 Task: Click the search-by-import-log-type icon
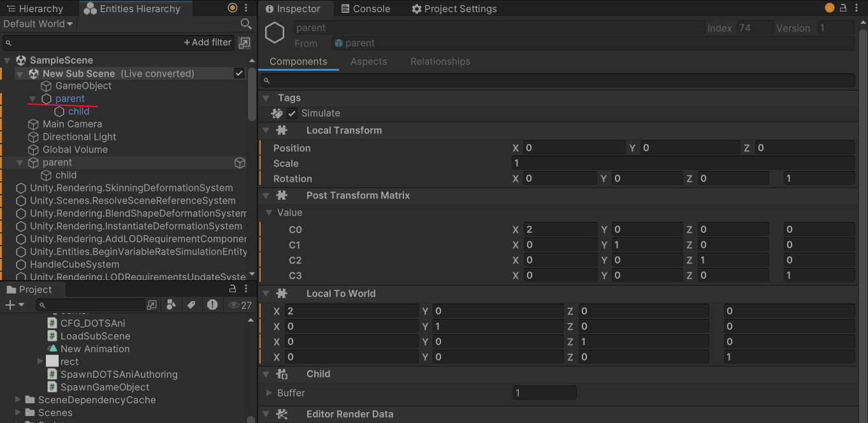(212, 305)
